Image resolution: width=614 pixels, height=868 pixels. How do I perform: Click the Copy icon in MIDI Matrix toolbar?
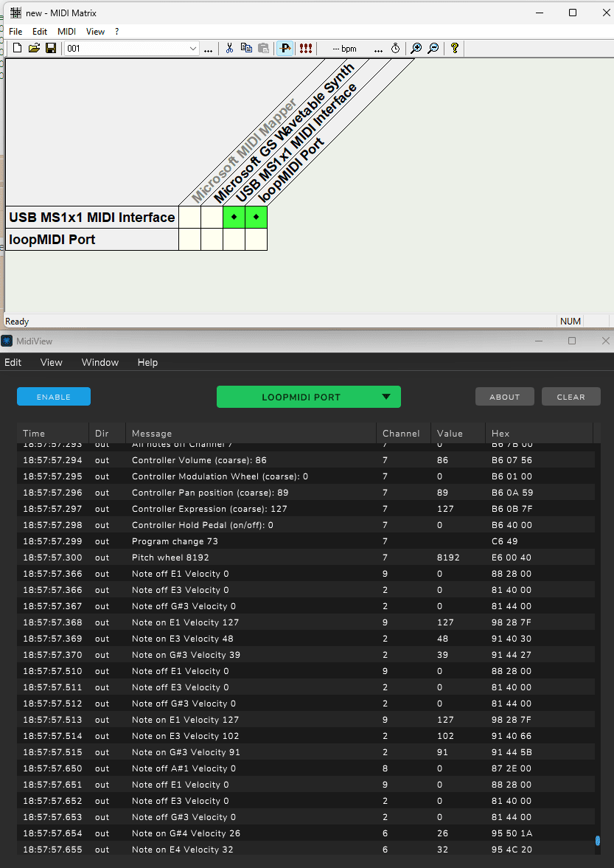pyautogui.click(x=246, y=48)
